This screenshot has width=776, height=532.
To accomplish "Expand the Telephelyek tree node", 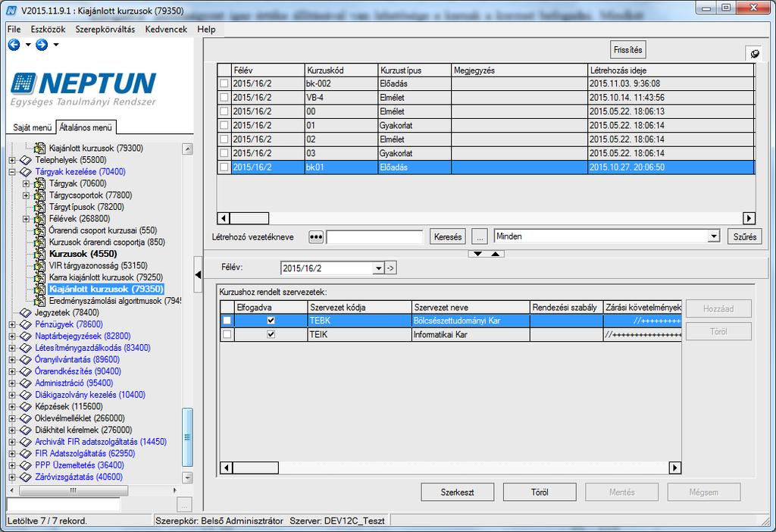I will [12, 160].
